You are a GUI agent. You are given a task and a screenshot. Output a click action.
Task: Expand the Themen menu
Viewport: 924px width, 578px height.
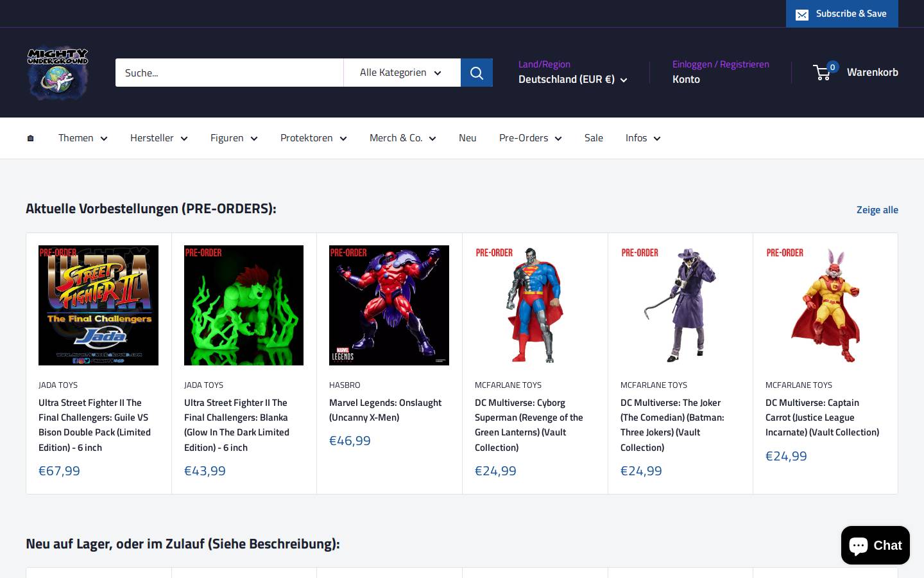[83, 138]
